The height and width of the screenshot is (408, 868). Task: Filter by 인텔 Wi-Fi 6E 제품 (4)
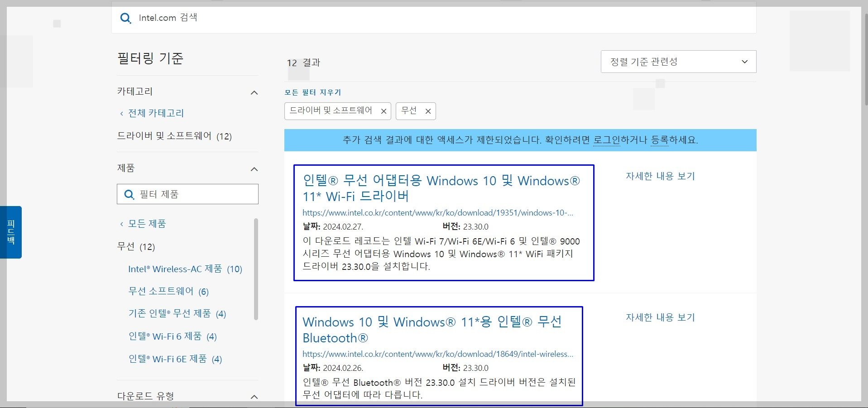[x=175, y=359]
